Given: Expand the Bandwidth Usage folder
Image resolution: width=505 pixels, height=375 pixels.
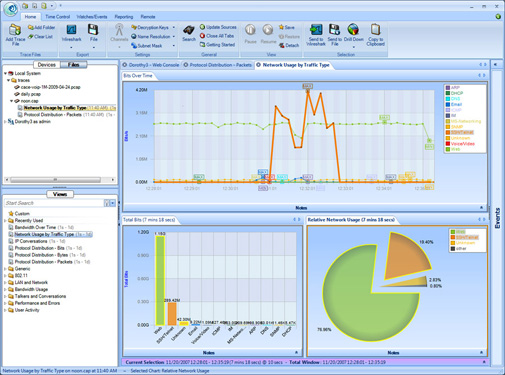Looking at the screenshot, I should [x=5, y=289].
